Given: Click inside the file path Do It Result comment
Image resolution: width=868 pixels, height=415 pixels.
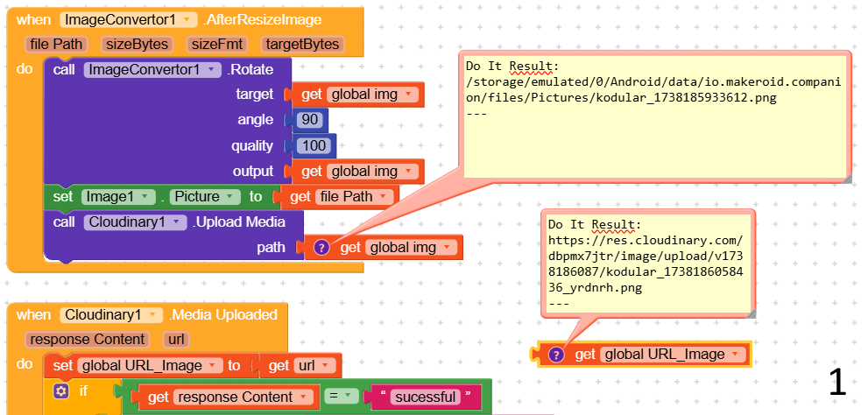Looking at the screenshot, I should (x=654, y=115).
